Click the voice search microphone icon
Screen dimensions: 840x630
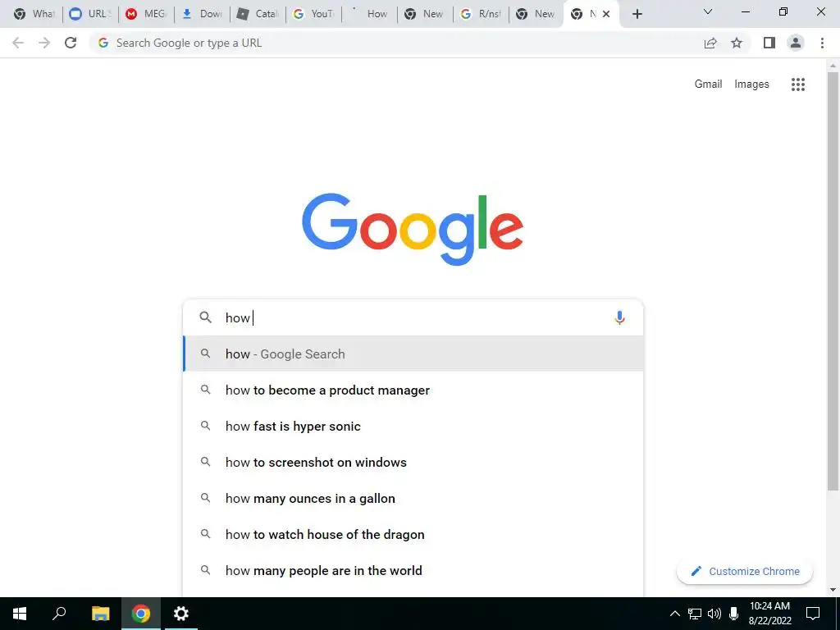(x=619, y=317)
